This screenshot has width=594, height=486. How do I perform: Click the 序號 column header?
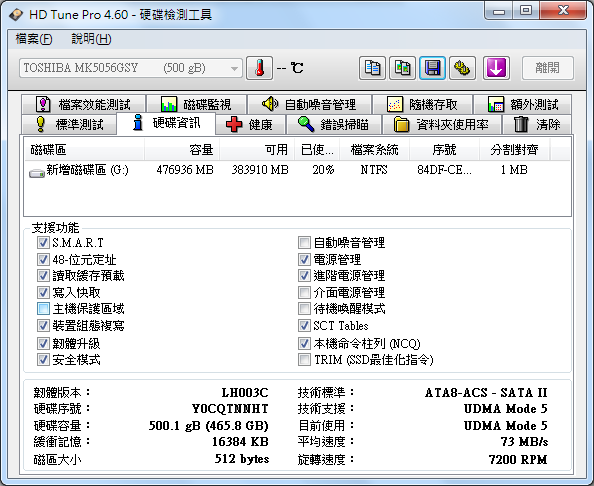[444, 150]
